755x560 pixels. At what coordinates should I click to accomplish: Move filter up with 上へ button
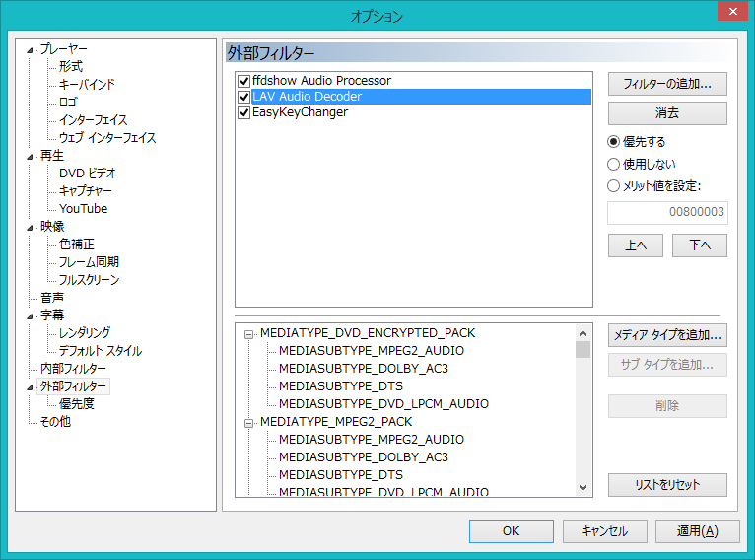636,245
